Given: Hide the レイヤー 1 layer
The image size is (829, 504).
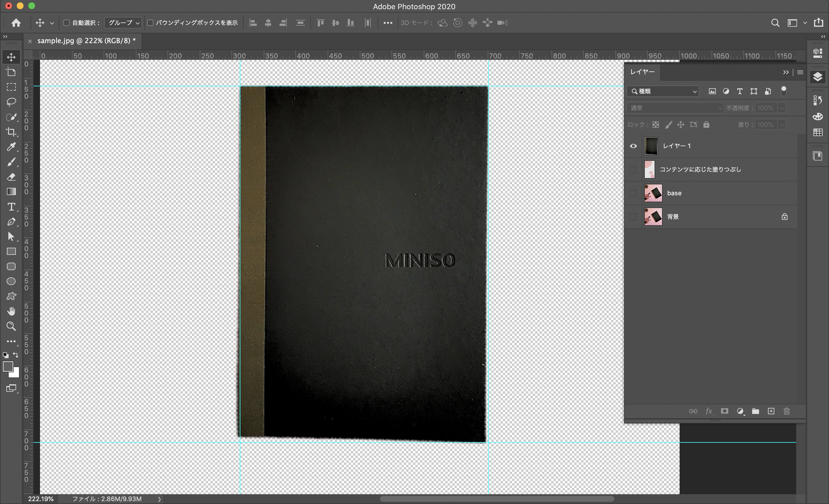Looking at the screenshot, I should click(x=633, y=146).
